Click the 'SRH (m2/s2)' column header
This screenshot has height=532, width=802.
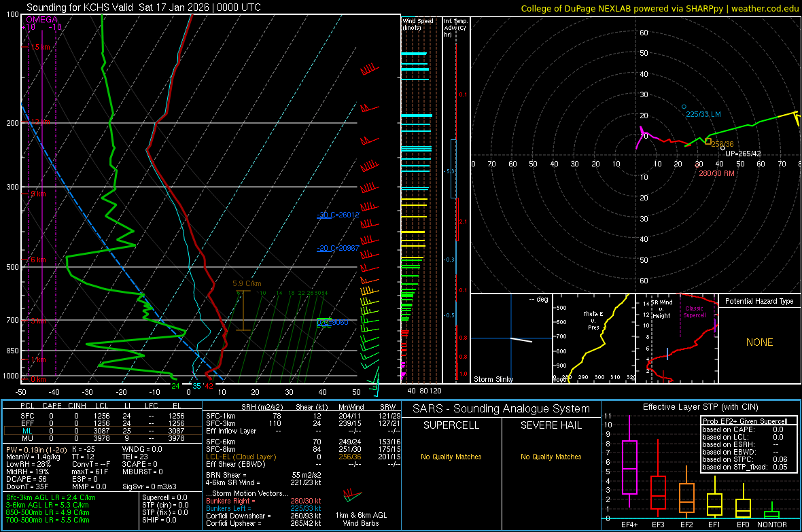[x=262, y=407]
